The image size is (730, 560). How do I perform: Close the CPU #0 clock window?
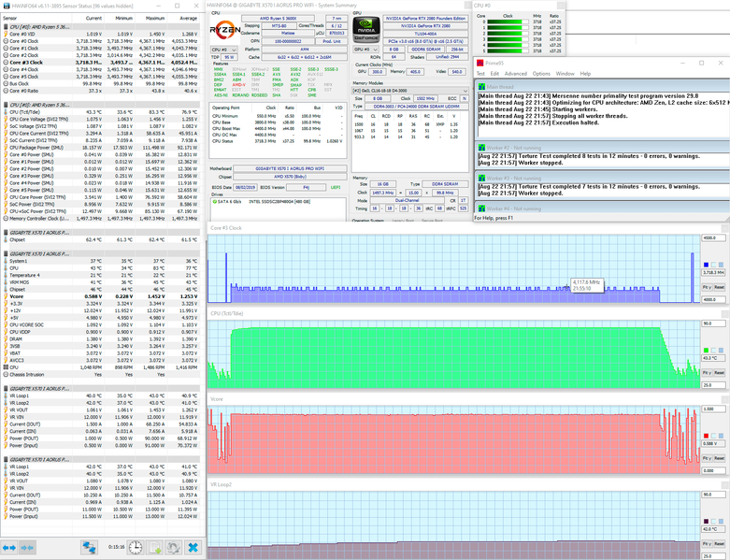coord(561,5)
